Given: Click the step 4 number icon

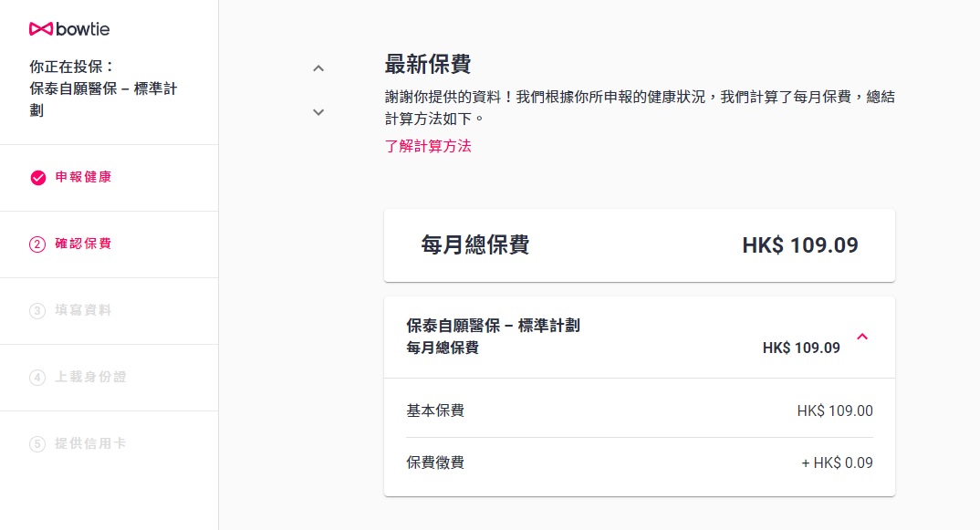Looking at the screenshot, I should click(x=37, y=378).
